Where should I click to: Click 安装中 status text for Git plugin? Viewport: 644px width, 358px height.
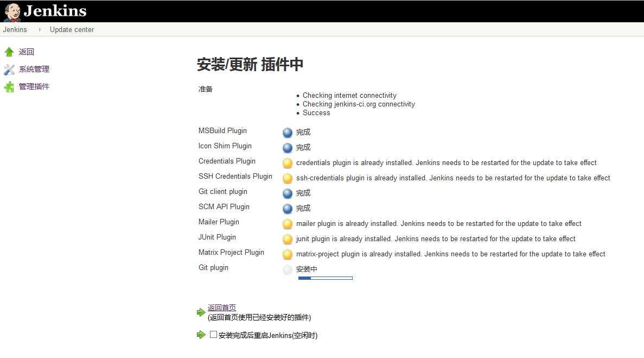[307, 269]
